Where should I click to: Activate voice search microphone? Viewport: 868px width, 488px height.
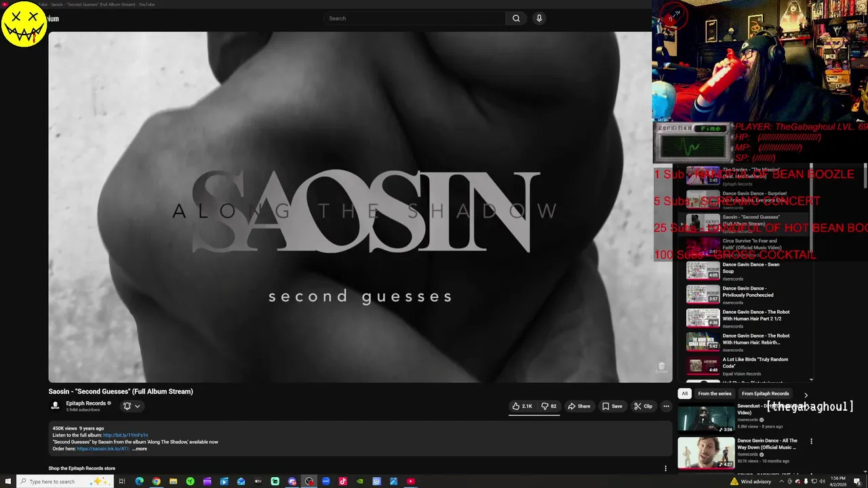539,18
